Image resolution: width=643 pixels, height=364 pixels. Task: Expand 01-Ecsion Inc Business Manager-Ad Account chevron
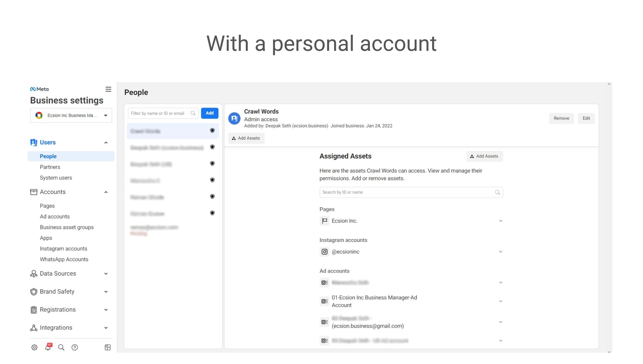501,301
